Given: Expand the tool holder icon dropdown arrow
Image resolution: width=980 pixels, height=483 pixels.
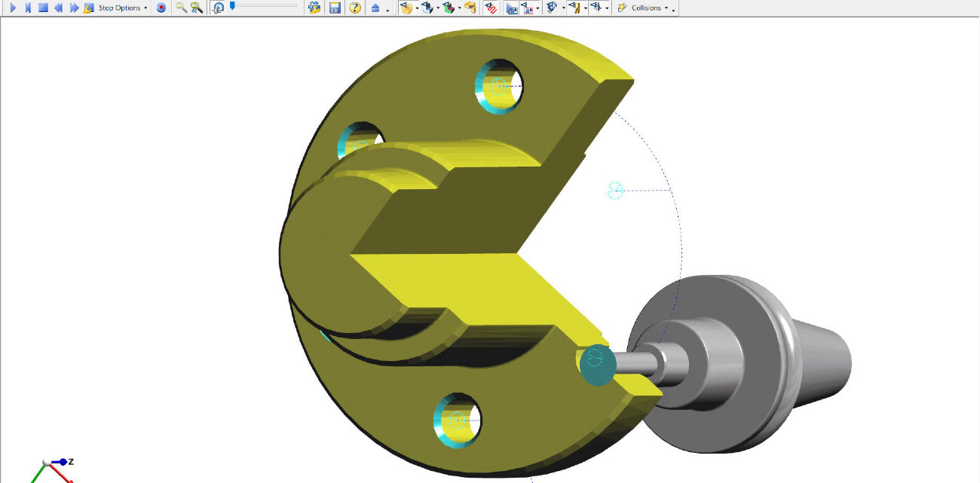Looking at the screenshot, I should click(563, 8).
